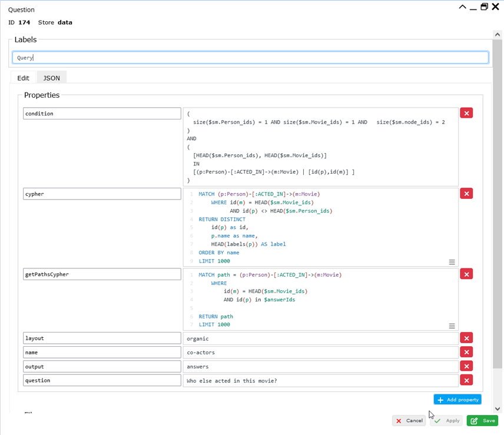This screenshot has width=504, height=435.
Task: Open getPathsCypher editor hamburger menu
Action: pyautogui.click(x=452, y=326)
